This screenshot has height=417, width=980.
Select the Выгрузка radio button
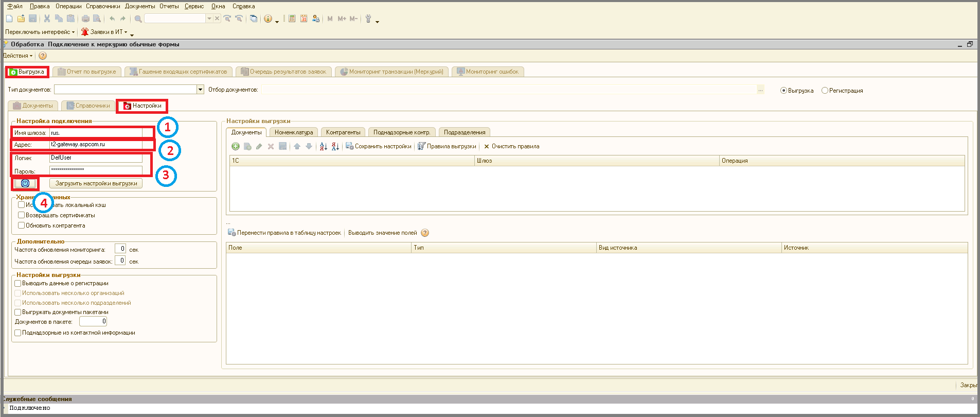783,91
